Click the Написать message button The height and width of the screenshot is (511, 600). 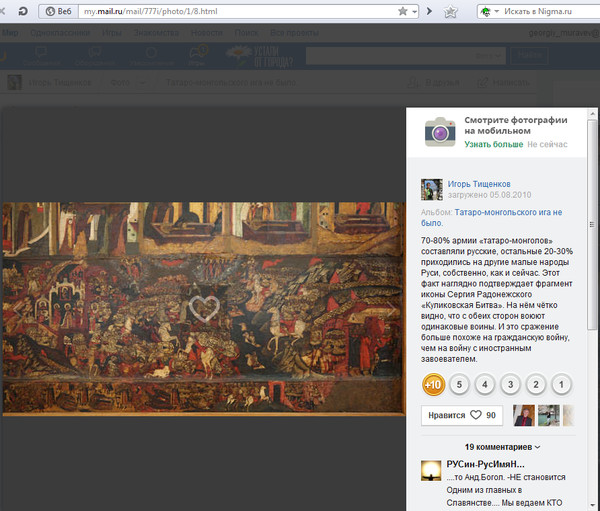pyautogui.click(x=504, y=83)
